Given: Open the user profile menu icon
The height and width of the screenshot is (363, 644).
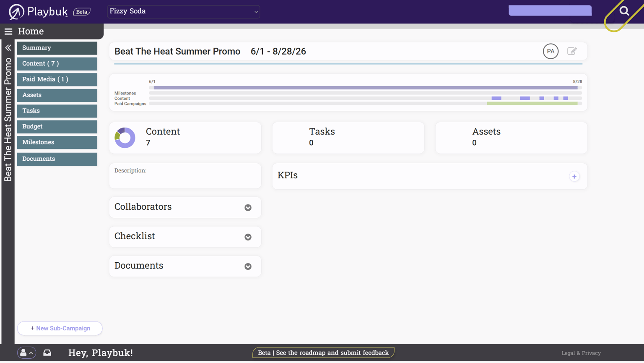Looking at the screenshot, I should click(26, 353).
